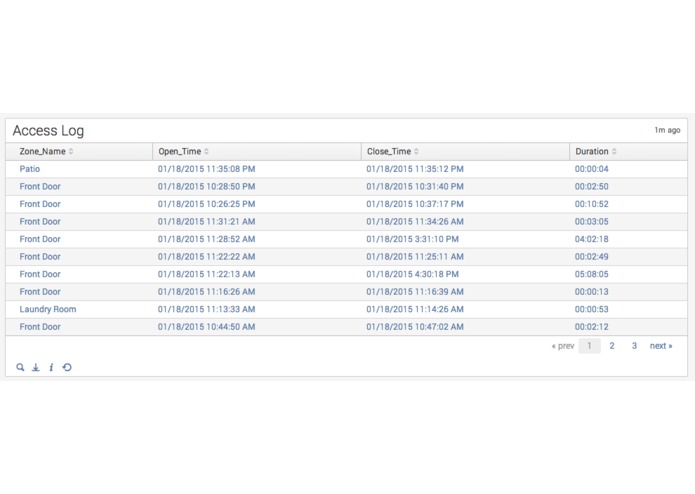Viewport: 695px width, 494px height.
Task: Open the next page of results
Action: click(x=661, y=346)
